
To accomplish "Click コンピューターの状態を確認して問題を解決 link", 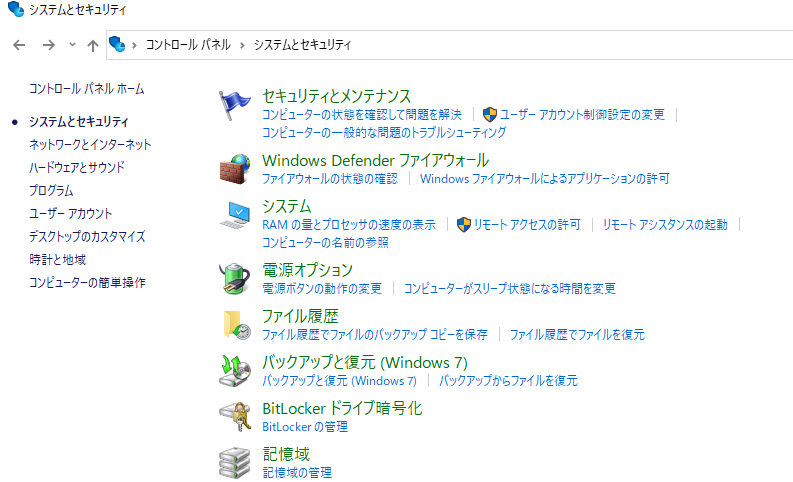I will tap(362, 115).
